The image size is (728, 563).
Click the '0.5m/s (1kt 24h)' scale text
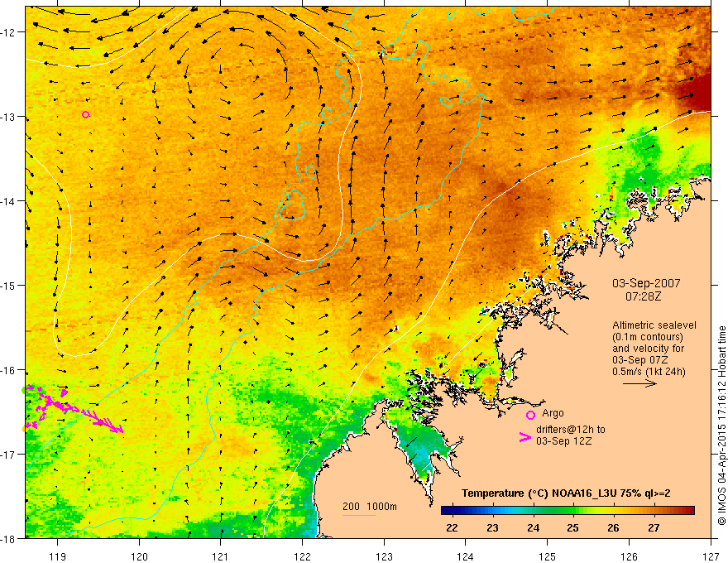[x=649, y=372]
